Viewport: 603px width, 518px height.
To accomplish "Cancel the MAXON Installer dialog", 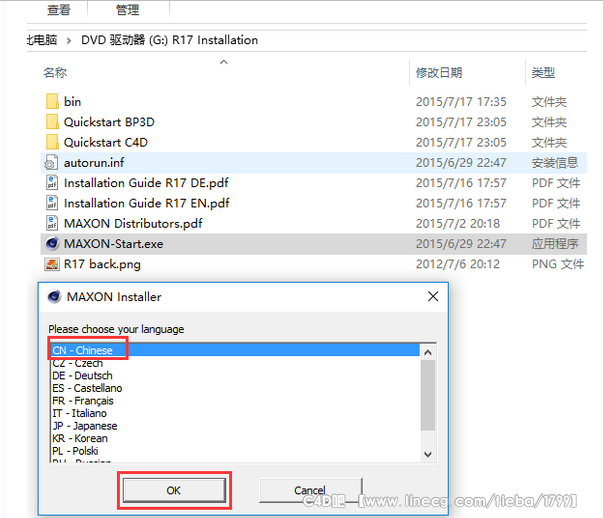I will tap(310, 490).
